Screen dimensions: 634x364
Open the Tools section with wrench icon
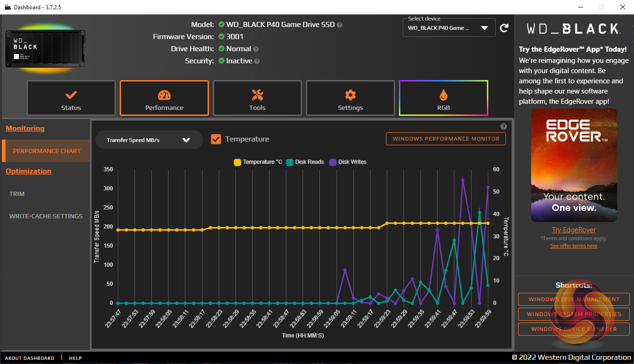click(x=257, y=98)
